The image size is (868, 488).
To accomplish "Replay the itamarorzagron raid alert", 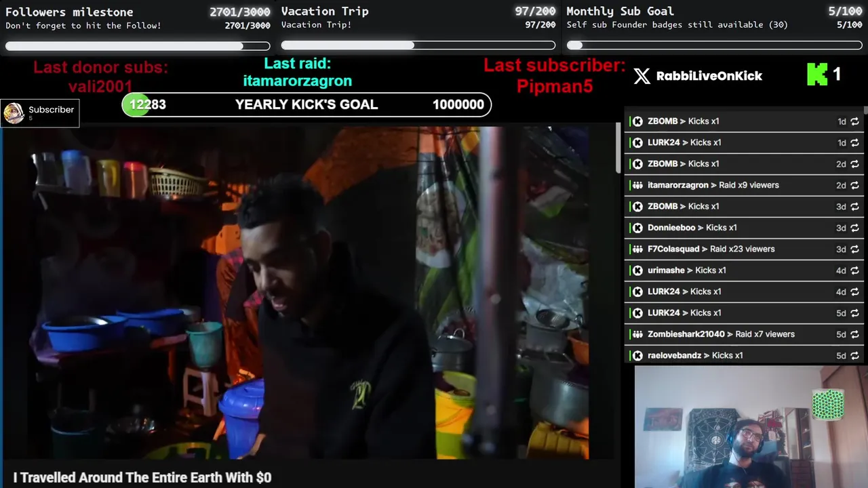I will point(854,185).
